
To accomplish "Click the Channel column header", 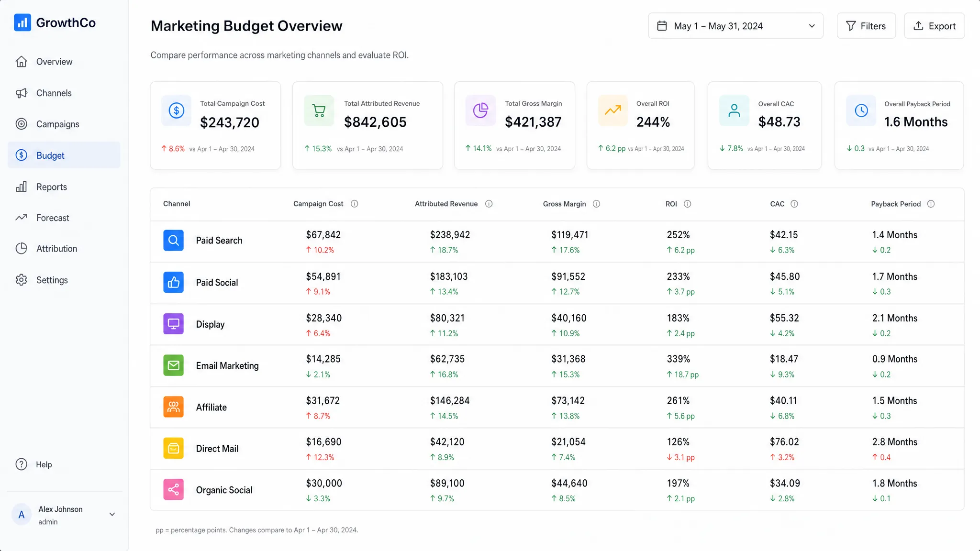I will [177, 204].
